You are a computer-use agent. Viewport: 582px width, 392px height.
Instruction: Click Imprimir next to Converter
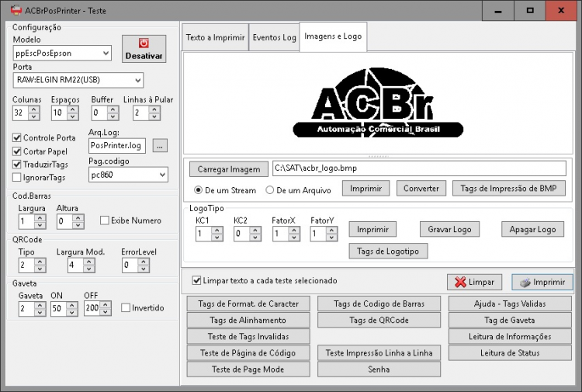click(x=365, y=188)
